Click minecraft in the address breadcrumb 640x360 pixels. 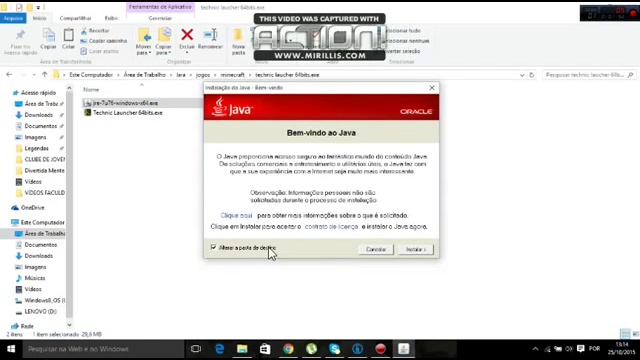point(232,75)
